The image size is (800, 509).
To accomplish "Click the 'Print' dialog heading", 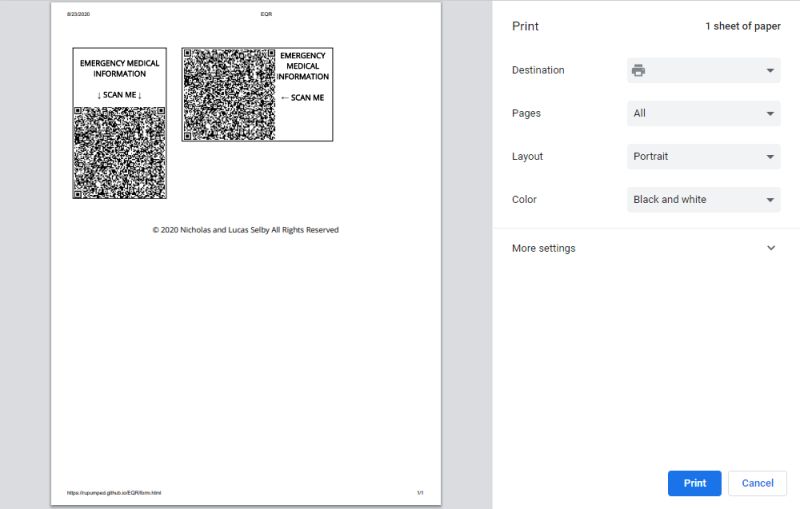I will pos(525,26).
